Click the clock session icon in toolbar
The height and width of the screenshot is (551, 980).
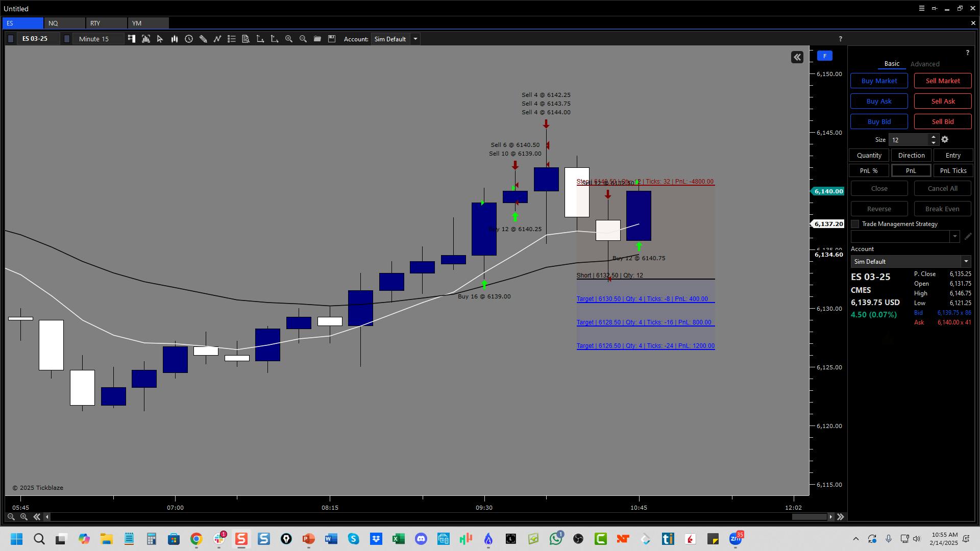coord(189,39)
